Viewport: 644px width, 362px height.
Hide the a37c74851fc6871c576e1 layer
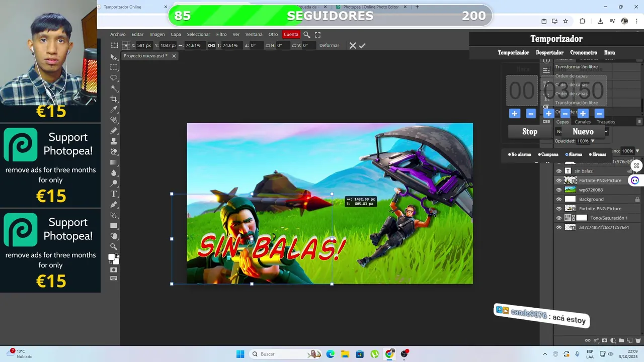click(x=558, y=227)
